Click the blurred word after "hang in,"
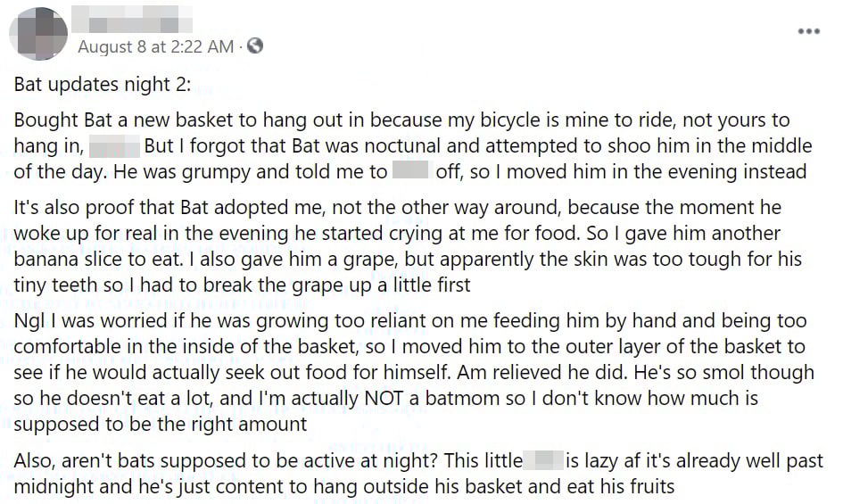This screenshot has width=843, height=504. [x=116, y=145]
